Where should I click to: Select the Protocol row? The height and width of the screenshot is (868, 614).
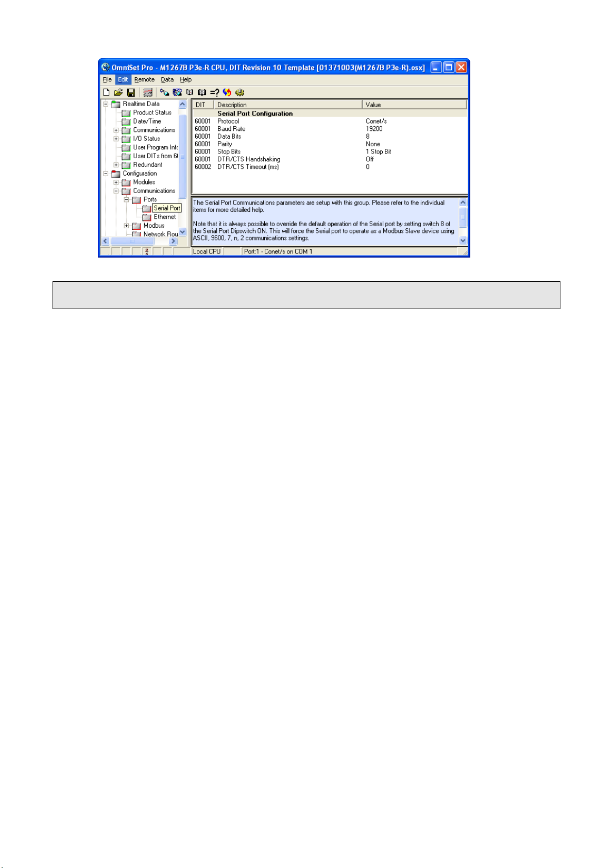coord(330,122)
